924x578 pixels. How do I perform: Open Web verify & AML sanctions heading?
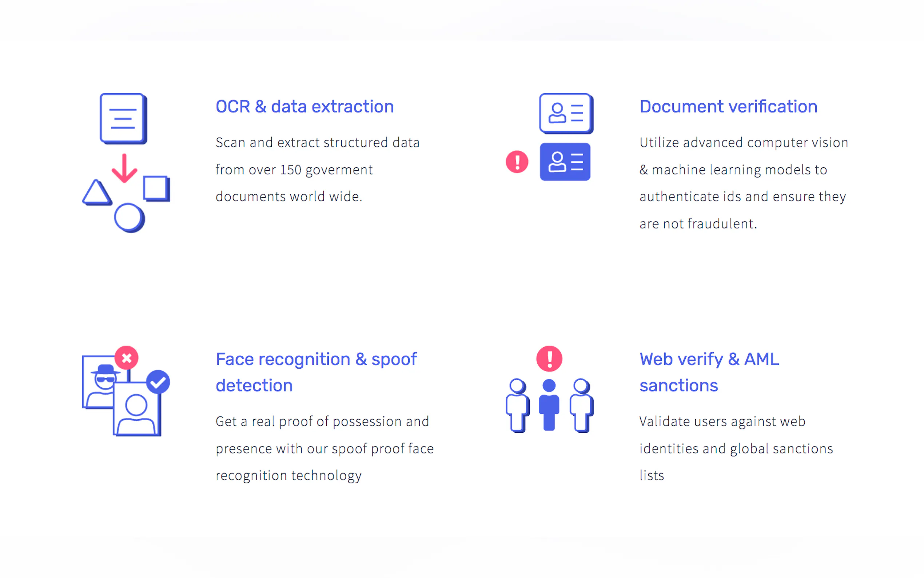709,372
